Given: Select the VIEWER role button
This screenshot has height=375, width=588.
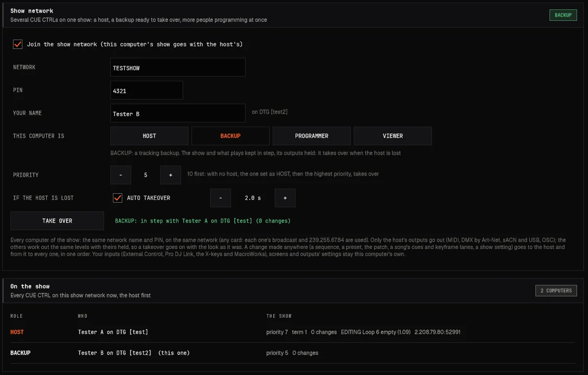Looking at the screenshot, I should tap(393, 136).
